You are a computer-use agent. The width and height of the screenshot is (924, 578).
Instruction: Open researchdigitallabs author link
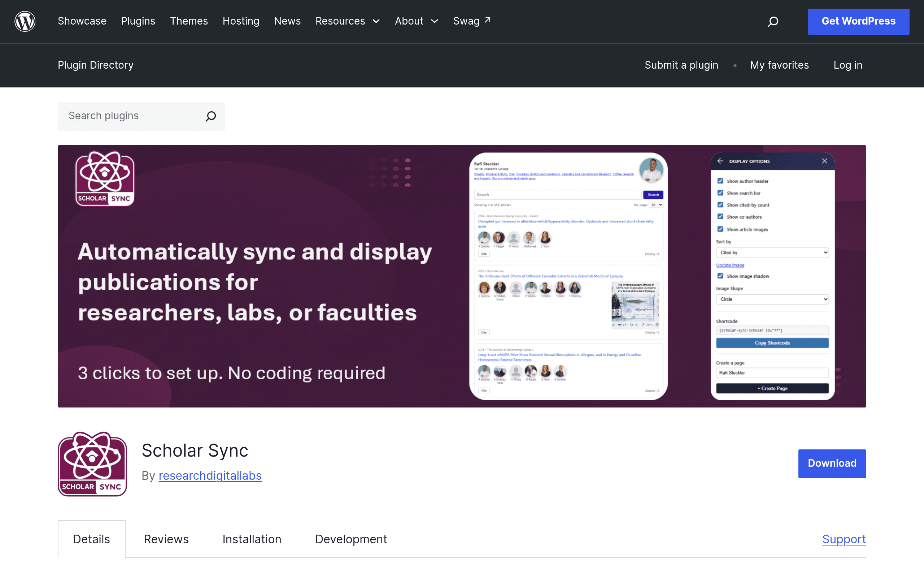[x=210, y=475]
